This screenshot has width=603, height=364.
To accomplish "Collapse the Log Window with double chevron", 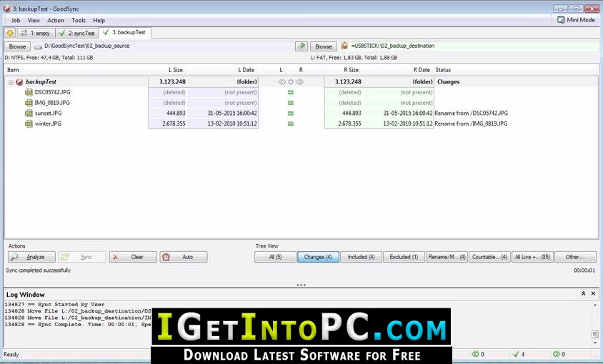I will coord(583,293).
